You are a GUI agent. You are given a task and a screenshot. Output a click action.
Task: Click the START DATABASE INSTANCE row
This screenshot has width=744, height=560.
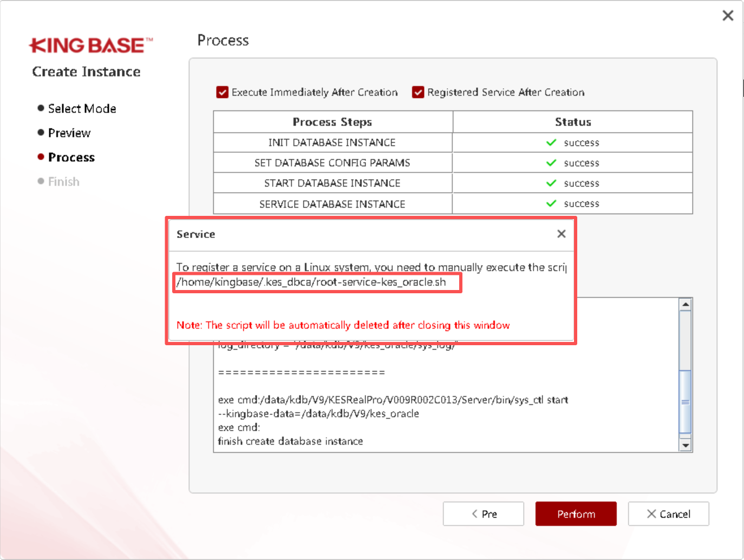click(453, 183)
